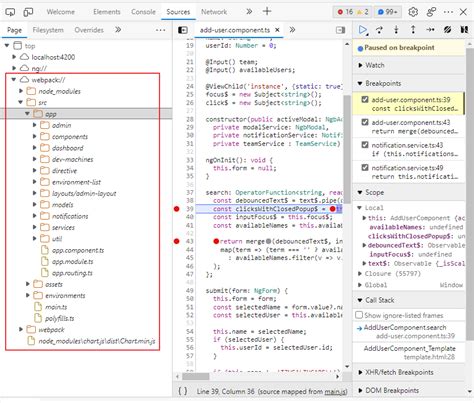The height and width of the screenshot is (403, 474).
Task: Open the Overrides navigator tab
Action: [89, 30]
